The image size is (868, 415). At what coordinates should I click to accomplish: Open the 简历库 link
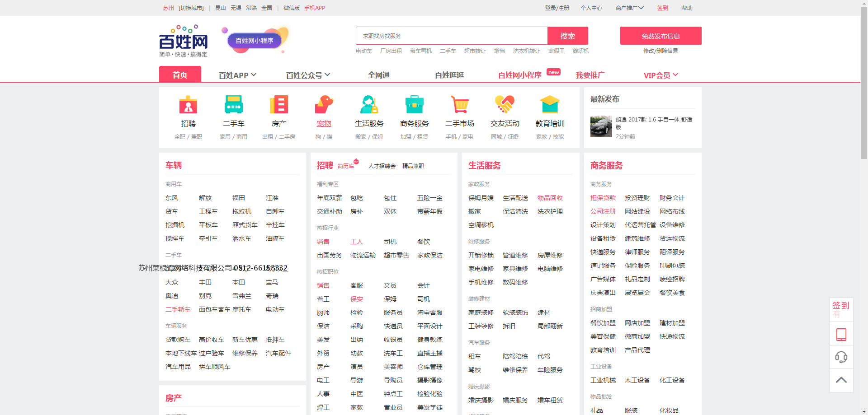pyautogui.click(x=346, y=166)
